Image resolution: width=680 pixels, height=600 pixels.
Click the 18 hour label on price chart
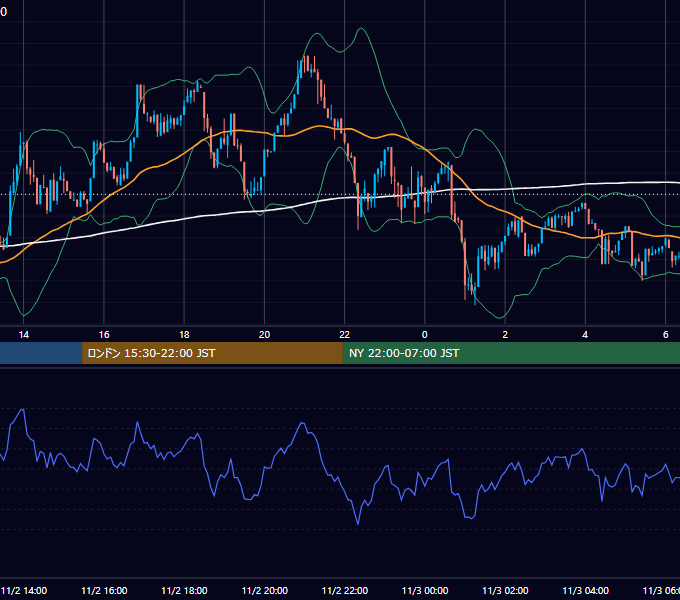pyautogui.click(x=184, y=335)
